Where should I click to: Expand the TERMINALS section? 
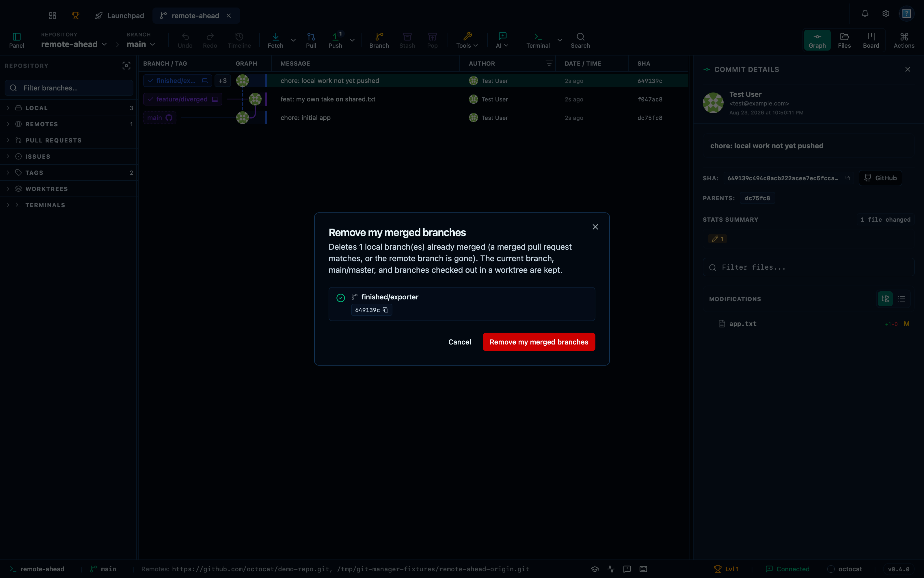[x=69, y=205]
